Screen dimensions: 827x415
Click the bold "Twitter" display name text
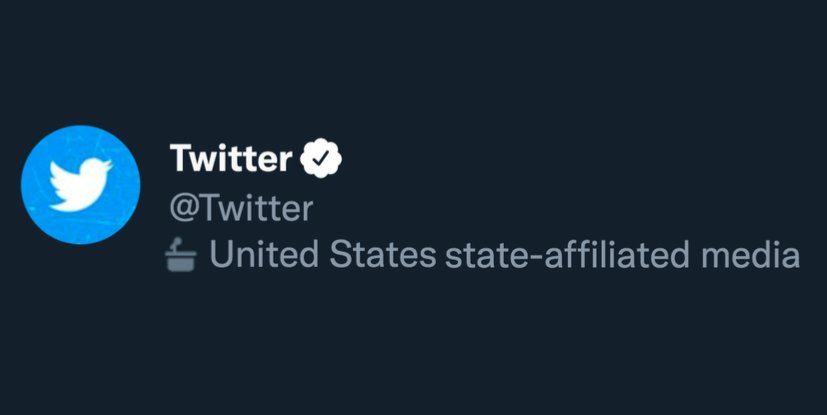[x=231, y=158]
